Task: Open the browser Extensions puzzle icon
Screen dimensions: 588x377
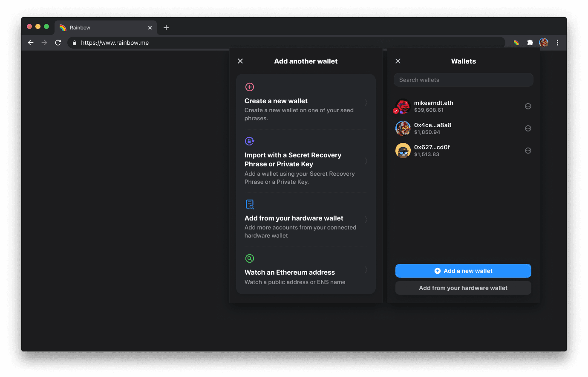Action: point(530,43)
